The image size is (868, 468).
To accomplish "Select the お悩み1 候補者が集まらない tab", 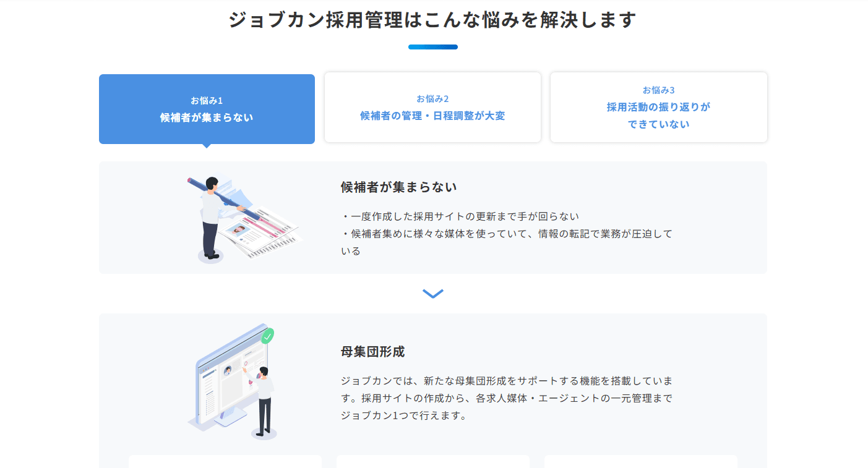I will click(x=207, y=109).
